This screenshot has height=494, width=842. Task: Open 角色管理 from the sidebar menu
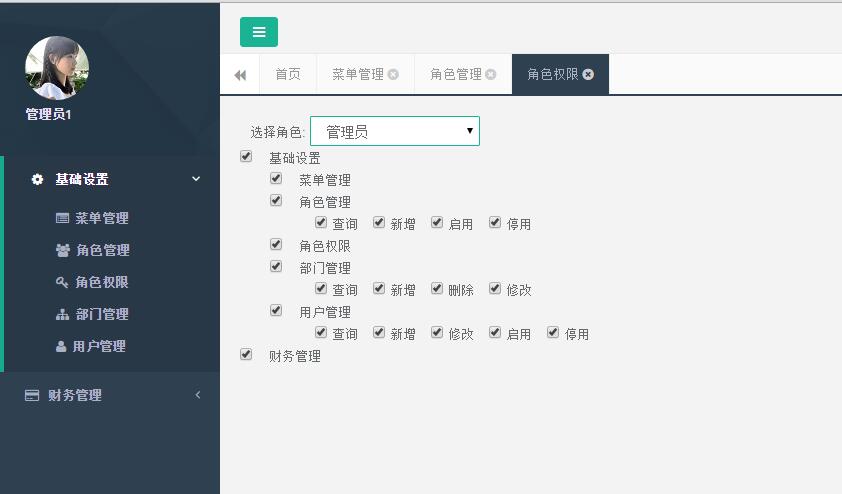pos(103,250)
